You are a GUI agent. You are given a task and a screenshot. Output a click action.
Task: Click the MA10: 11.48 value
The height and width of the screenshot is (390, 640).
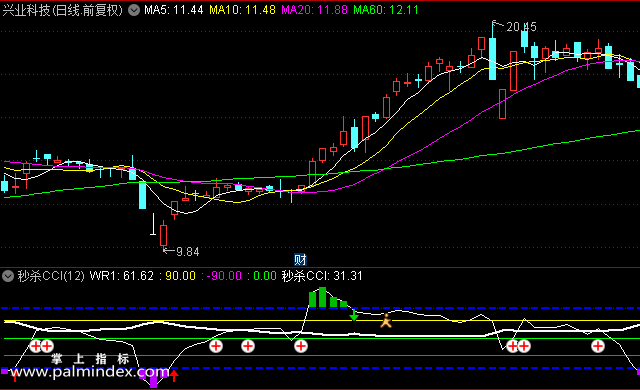click(x=242, y=10)
